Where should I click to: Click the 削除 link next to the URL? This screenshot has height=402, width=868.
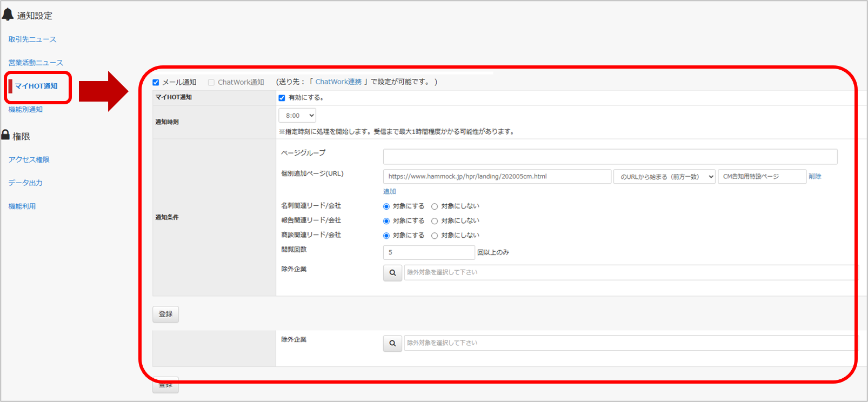point(815,177)
